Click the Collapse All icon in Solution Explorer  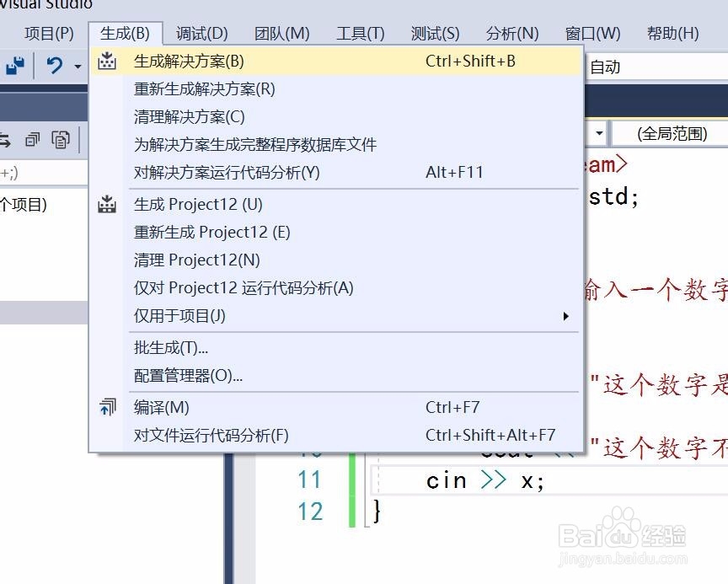(33, 139)
